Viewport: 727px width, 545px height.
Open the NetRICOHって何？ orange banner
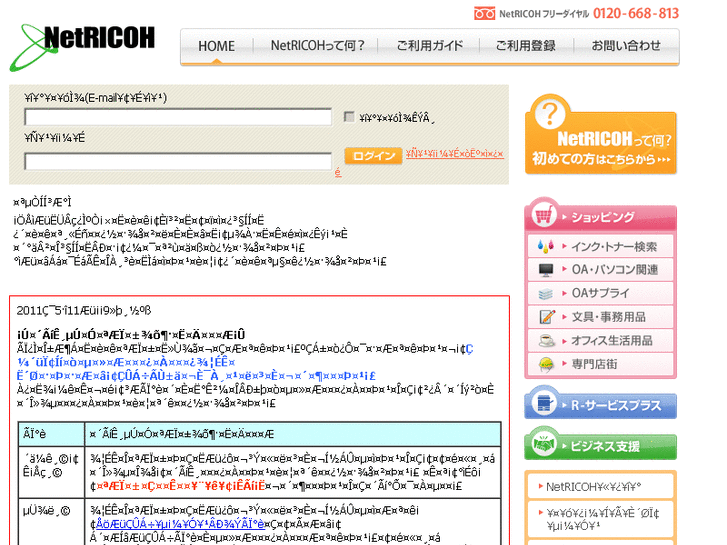(x=601, y=135)
